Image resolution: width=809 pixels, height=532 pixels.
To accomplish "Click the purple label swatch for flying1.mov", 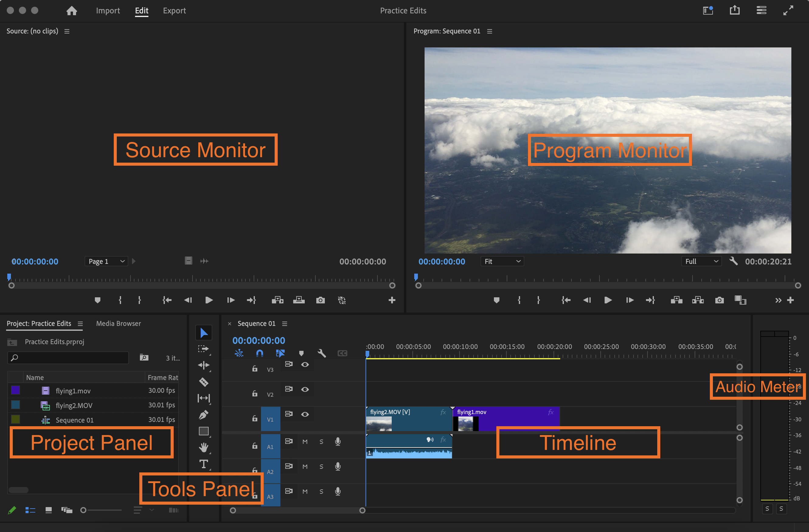I will [x=15, y=390].
